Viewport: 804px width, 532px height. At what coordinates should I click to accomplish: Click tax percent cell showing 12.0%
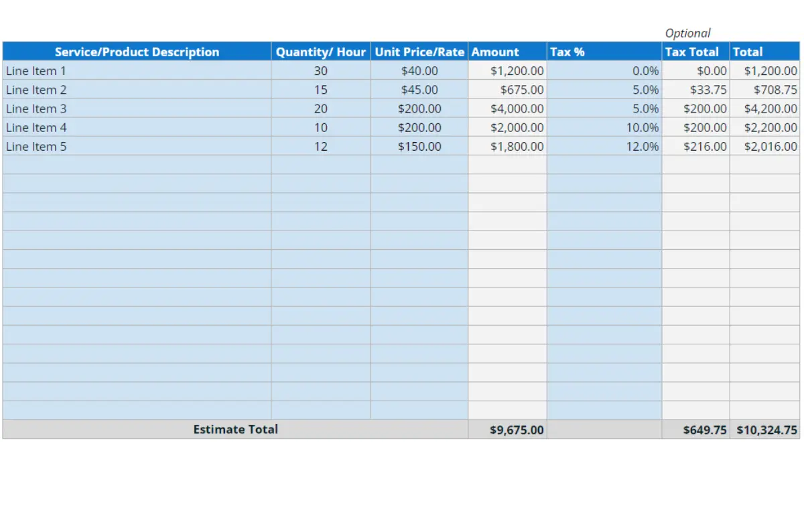[604, 146]
